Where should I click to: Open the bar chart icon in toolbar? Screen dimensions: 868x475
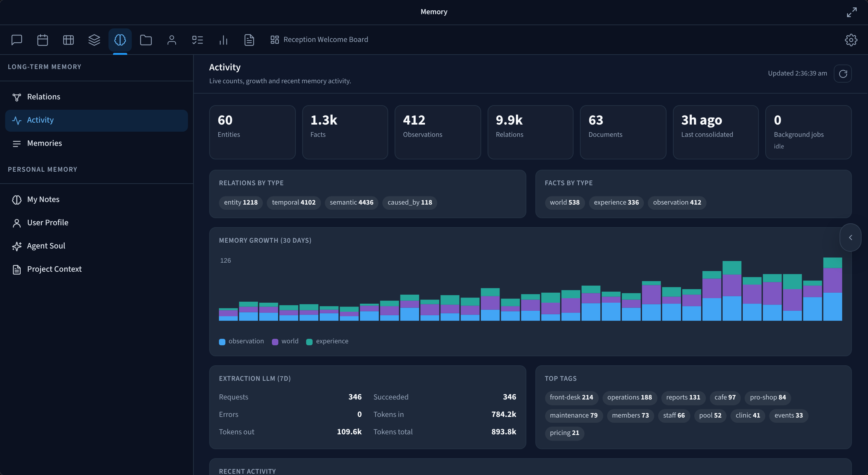(223, 40)
